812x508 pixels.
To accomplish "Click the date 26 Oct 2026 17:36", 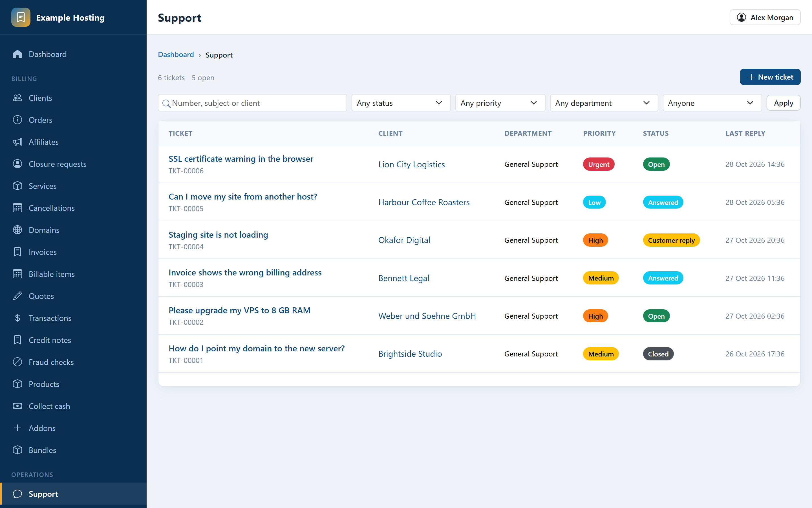I will click(x=755, y=354).
